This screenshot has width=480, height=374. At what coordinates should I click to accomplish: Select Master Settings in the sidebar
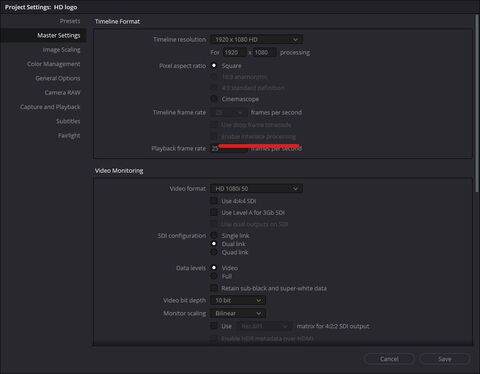click(x=43, y=35)
